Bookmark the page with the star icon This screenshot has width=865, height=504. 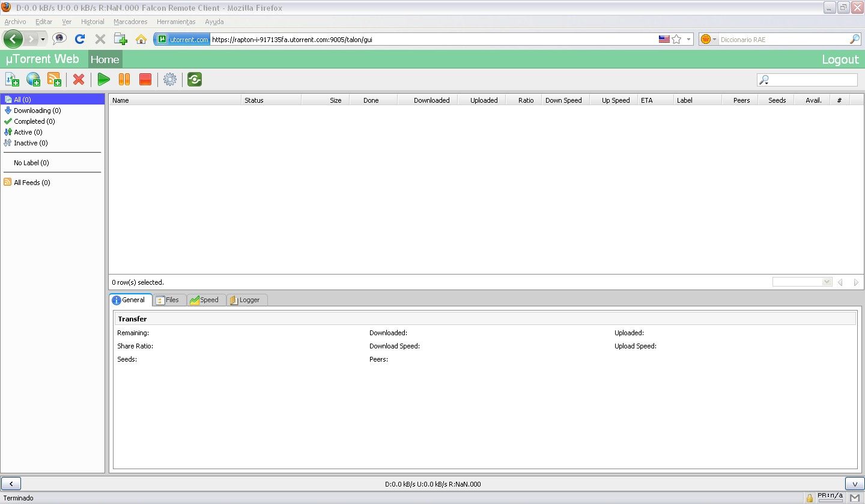point(676,39)
